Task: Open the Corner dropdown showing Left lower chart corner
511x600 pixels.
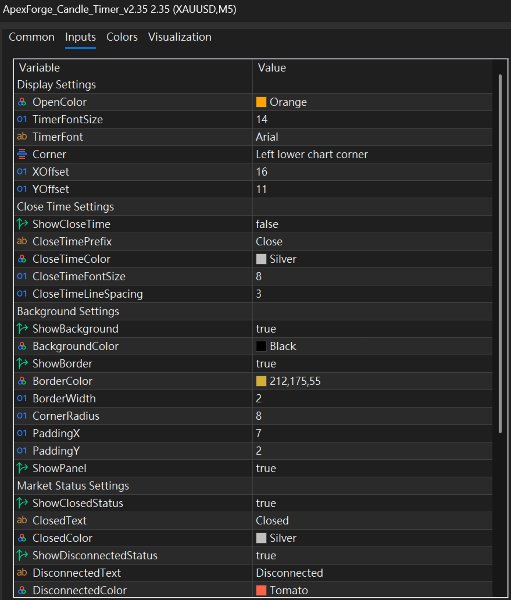Action: (x=372, y=154)
